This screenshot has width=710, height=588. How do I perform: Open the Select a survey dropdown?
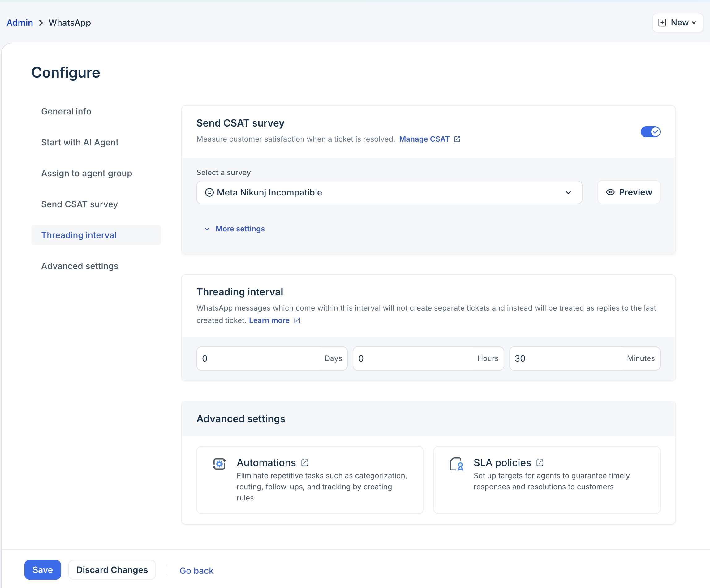coord(389,192)
